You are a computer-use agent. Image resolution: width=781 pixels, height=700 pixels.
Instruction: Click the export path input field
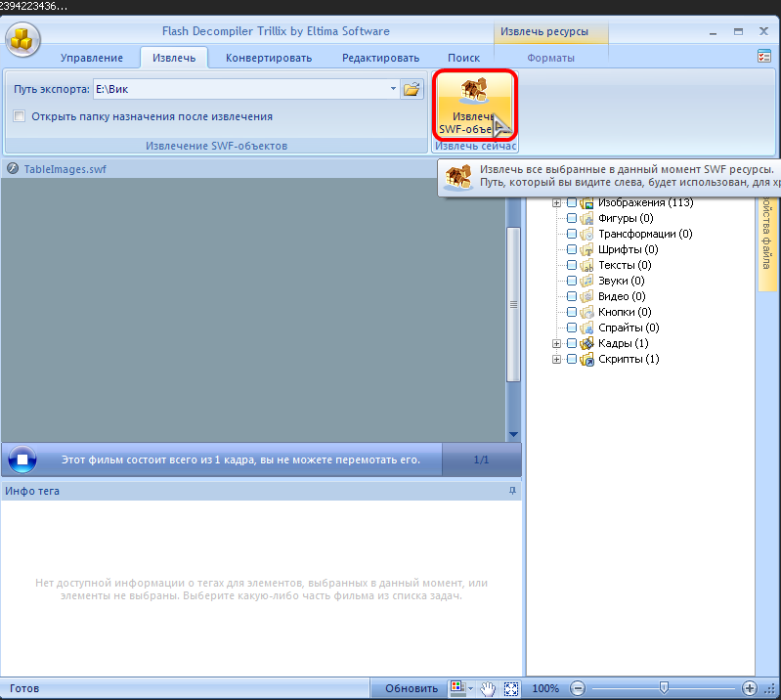click(x=246, y=89)
